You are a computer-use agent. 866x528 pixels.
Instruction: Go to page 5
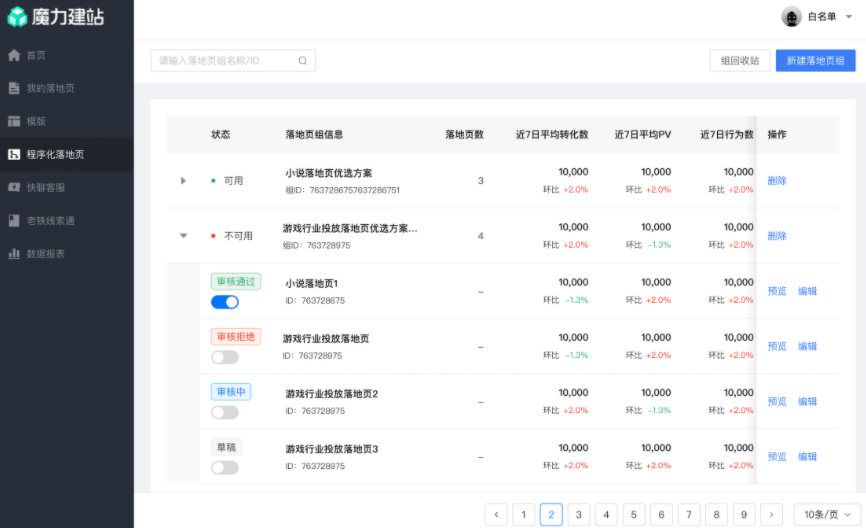[x=633, y=515]
